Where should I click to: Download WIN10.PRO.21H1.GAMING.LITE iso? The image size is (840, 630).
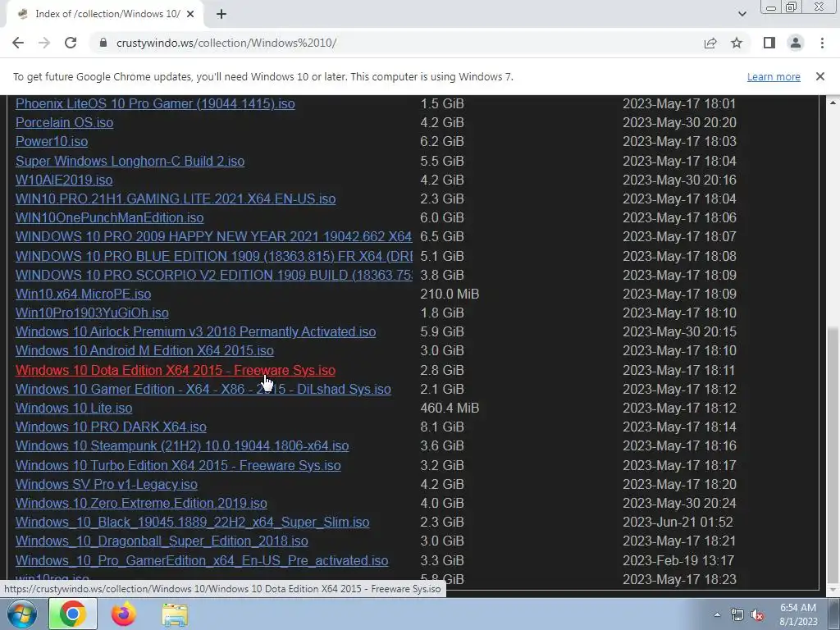[x=176, y=199]
